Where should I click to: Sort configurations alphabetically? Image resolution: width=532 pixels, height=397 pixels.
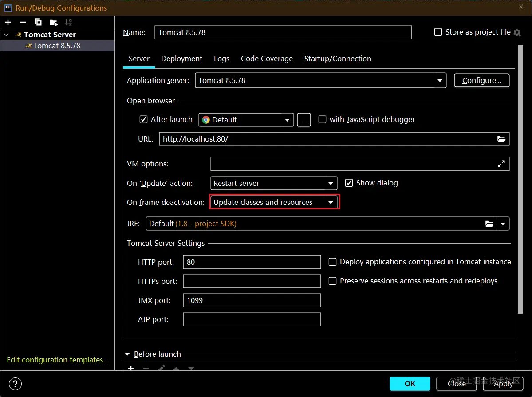click(68, 22)
